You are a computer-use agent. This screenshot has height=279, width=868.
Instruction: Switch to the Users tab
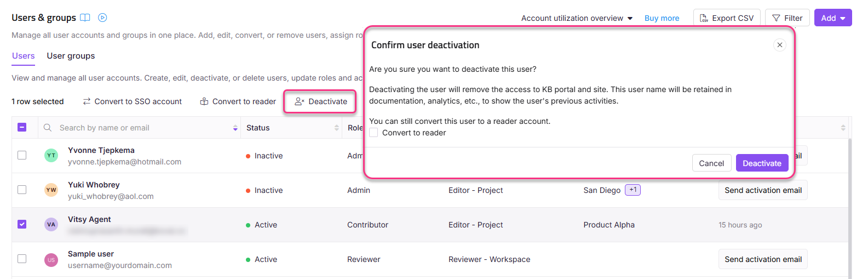(x=23, y=56)
